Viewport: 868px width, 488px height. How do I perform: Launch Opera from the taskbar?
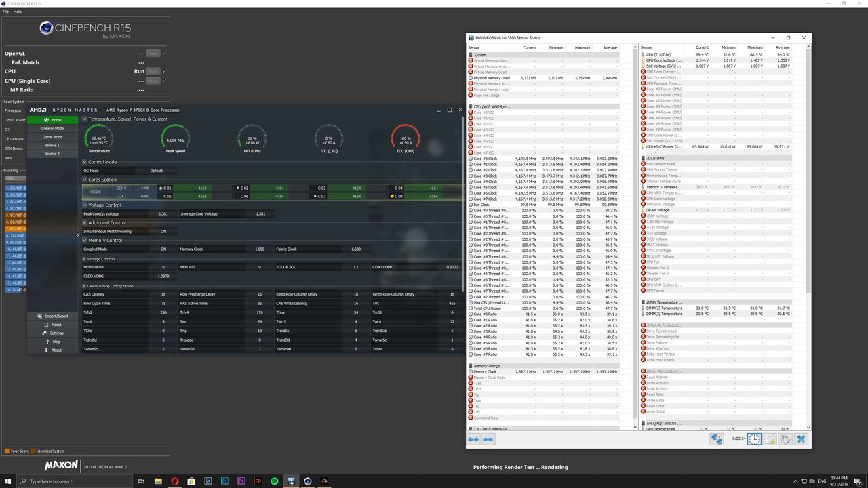point(175,481)
